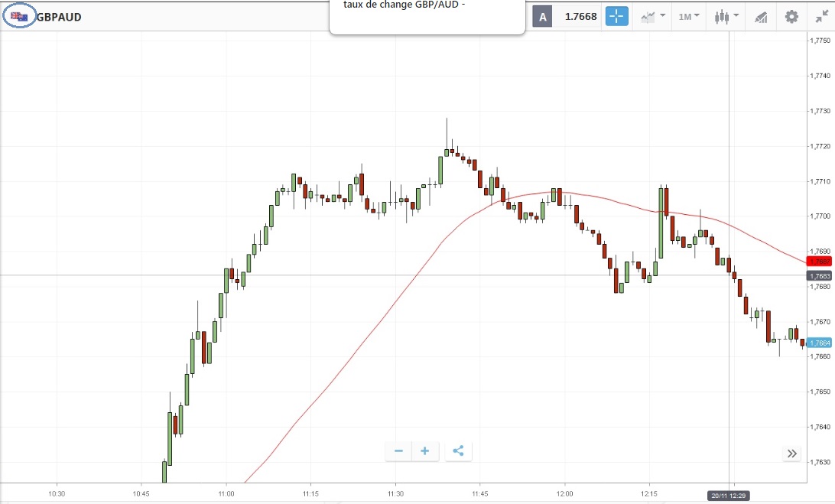Share the chart via share icon
The height and width of the screenshot is (504, 835).
point(458,451)
